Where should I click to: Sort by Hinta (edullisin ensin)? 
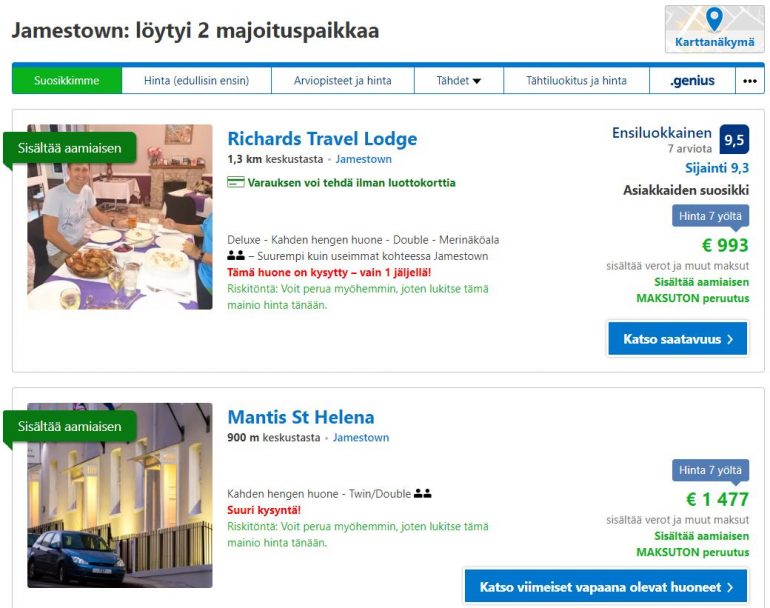click(196, 81)
